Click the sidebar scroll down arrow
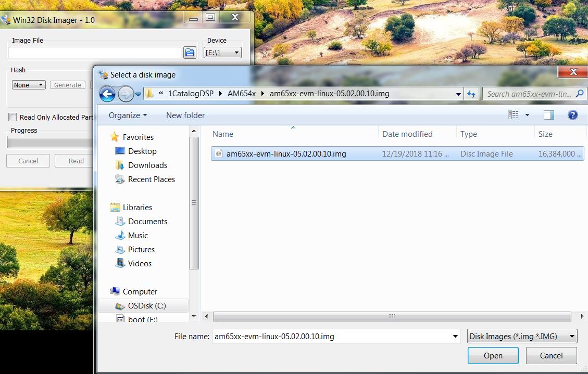The width and height of the screenshot is (588, 374). tap(194, 316)
